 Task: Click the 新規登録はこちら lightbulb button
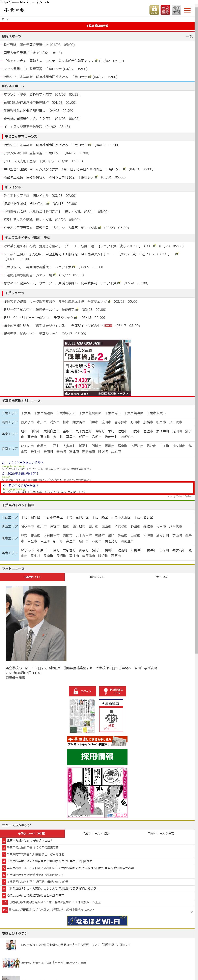click(113, 691)
